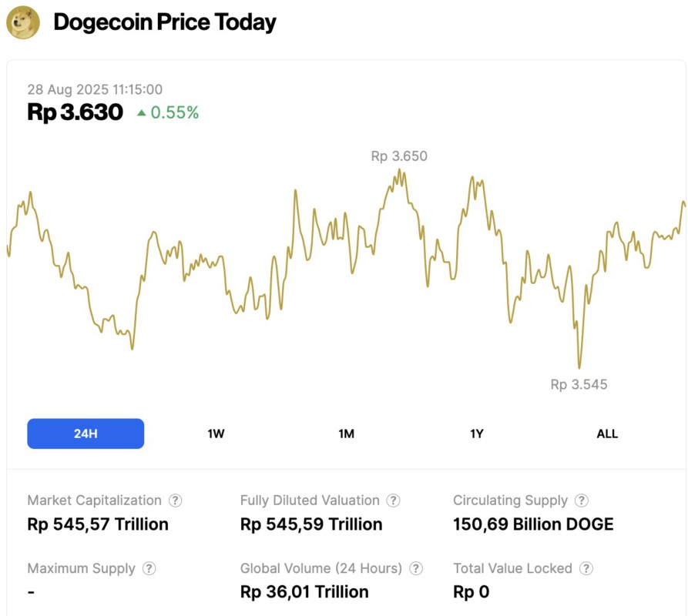Open the ALL-time price chart
The image size is (688, 616).
[607, 434]
